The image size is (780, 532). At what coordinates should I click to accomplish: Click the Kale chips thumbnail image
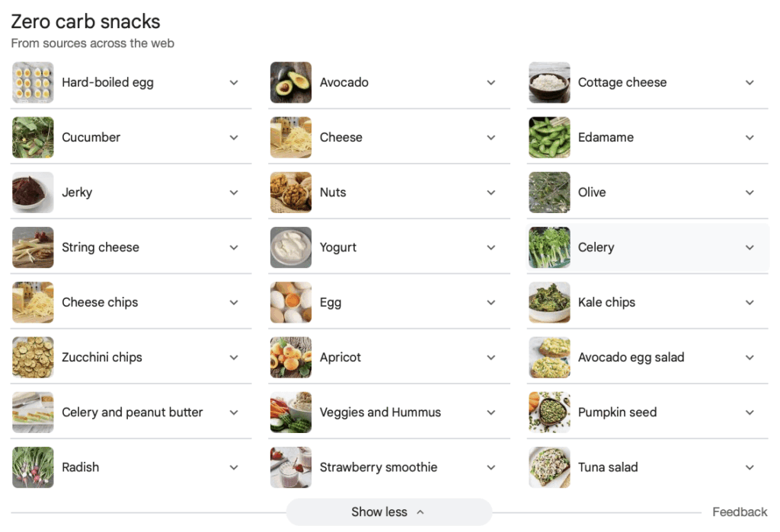pos(549,303)
